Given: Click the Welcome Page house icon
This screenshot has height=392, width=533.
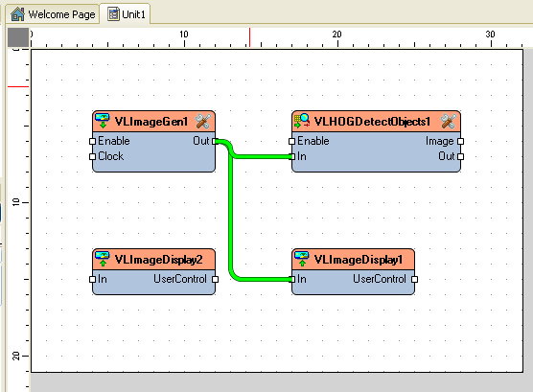Looking at the screenshot, I should click(17, 14).
